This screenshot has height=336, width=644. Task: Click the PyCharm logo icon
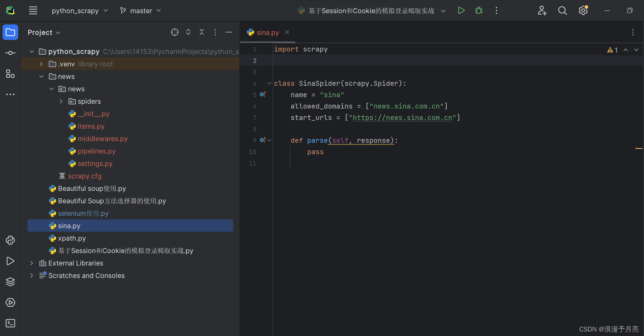coord(10,10)
